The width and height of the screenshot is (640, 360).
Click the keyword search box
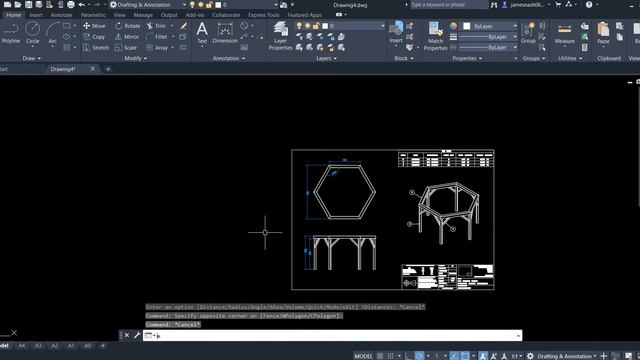click(449, 5)
